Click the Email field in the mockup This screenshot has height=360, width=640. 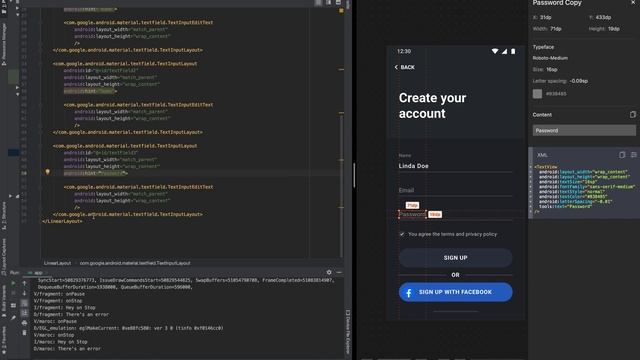point(456,190)
